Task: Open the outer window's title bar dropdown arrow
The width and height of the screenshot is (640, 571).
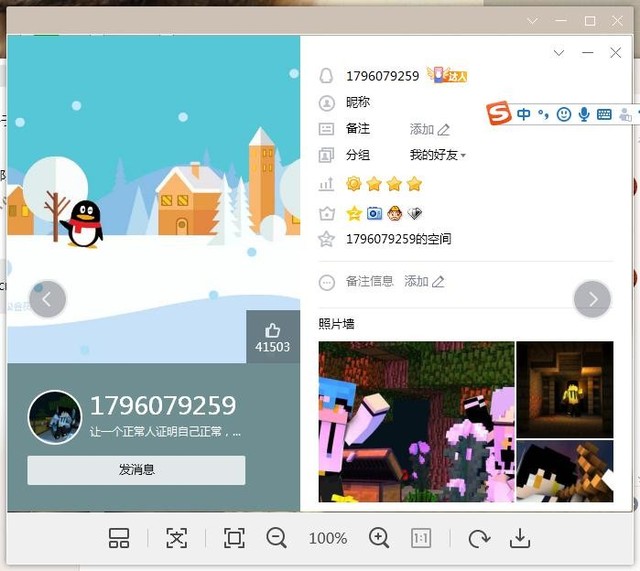Action: tap(533, 20)
